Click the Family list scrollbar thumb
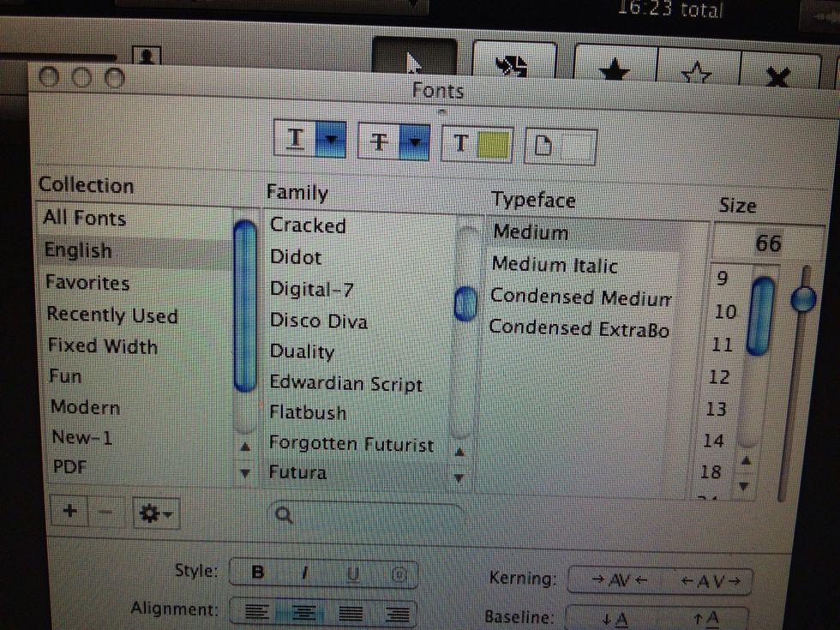Viewport: 840px width, 630px height. click(x=465, y=303)
